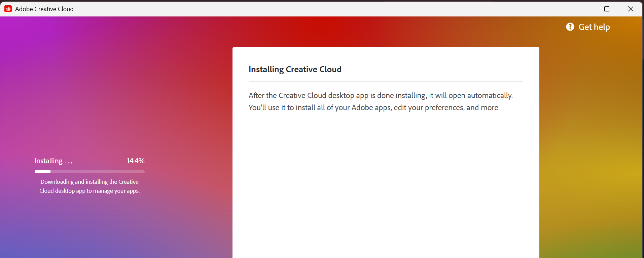Screen dimensions: 644x258
Task: Click the question mark help icon
Action: point(570,27)
